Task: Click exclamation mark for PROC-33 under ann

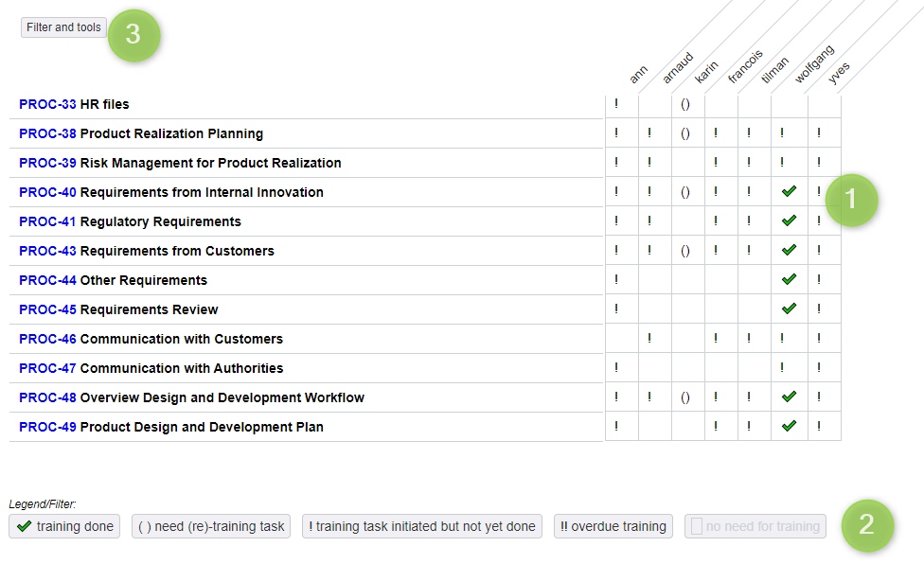Action: point(616,104)
